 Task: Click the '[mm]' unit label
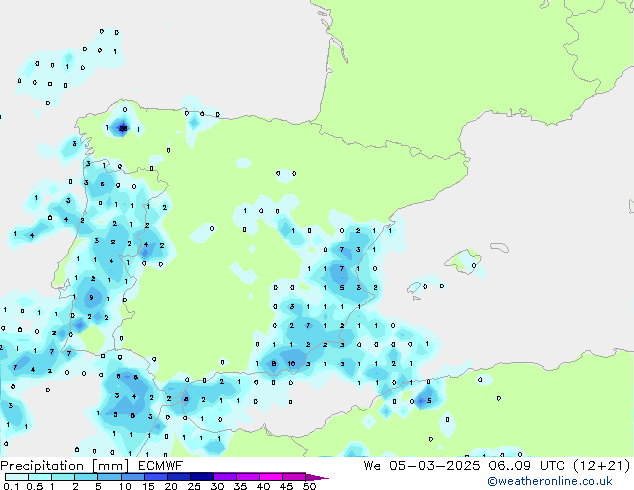[111, 466]
